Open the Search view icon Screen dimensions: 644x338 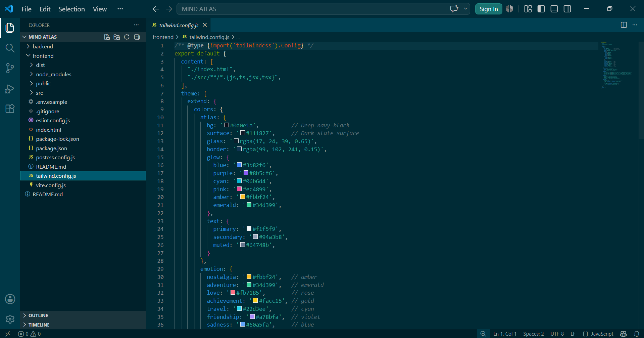click(10, 48)
